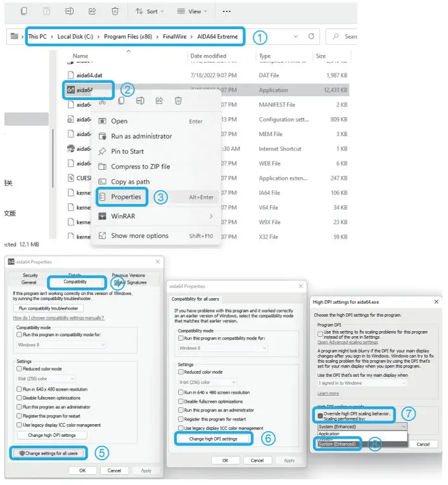Open Advanced scaling settings link
This screenshot has width=448, height=485.
click(x=347, y=343)
